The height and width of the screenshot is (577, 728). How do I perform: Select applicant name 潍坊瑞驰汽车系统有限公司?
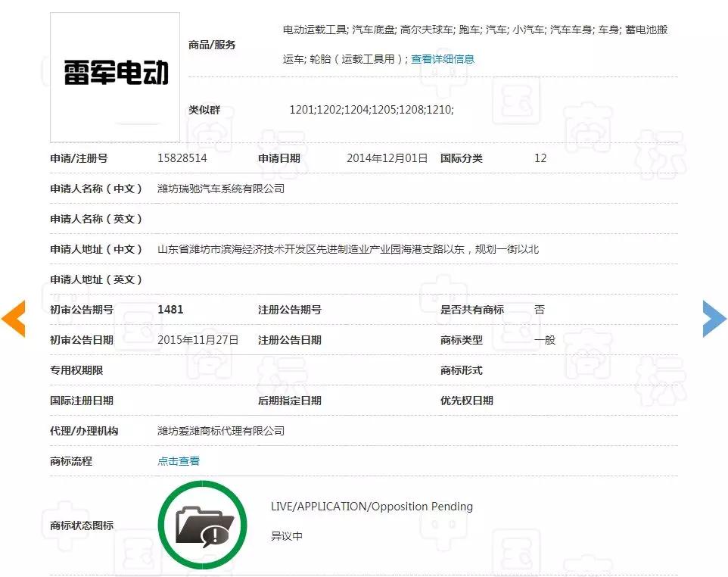coord(221,189)
